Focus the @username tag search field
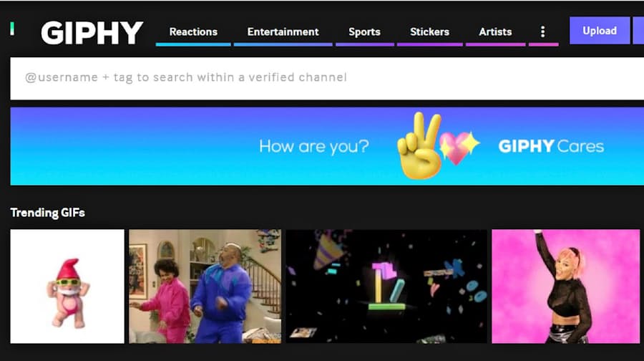 coord(322,77)
